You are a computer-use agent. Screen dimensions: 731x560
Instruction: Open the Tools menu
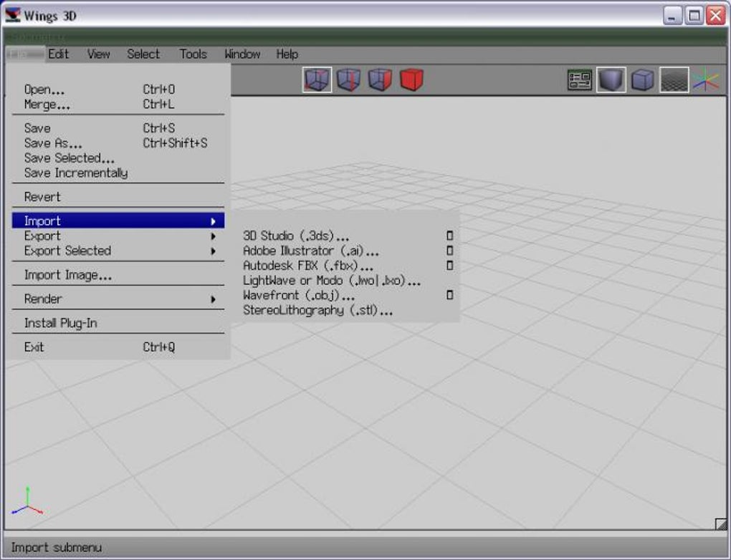click(x=193, y=54)
